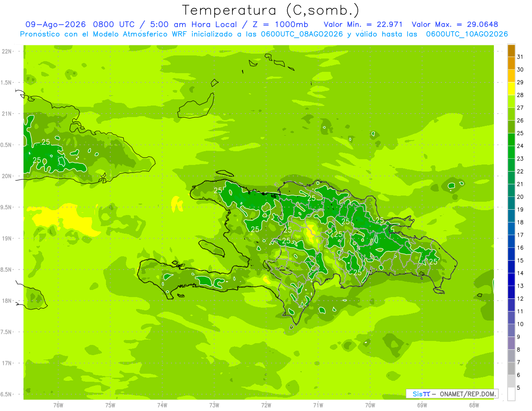Viewport: 532px width, 411px height.
Task: Click the "18N" latitude label
Action: pos(7,301)
